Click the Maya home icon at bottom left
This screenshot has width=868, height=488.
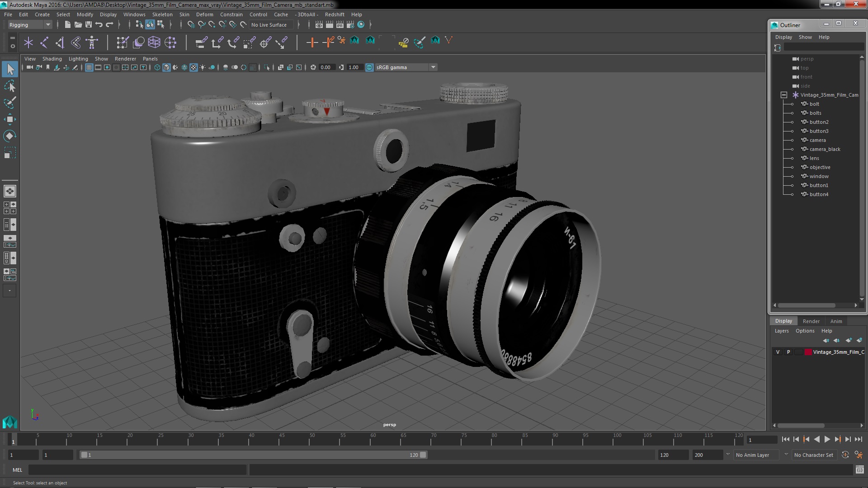pyautogui.click(x=10, y=422)
